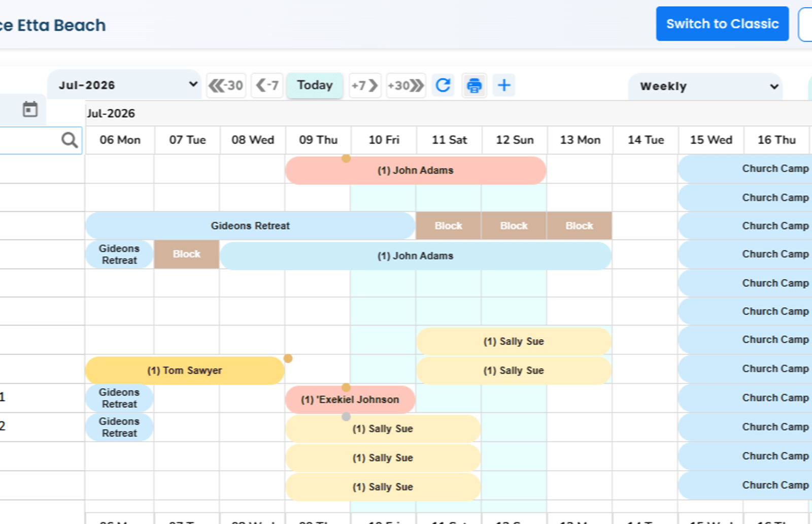812x524 pixels.
Task: Click the search magnifier icon
Action: [x=70, y=140]
